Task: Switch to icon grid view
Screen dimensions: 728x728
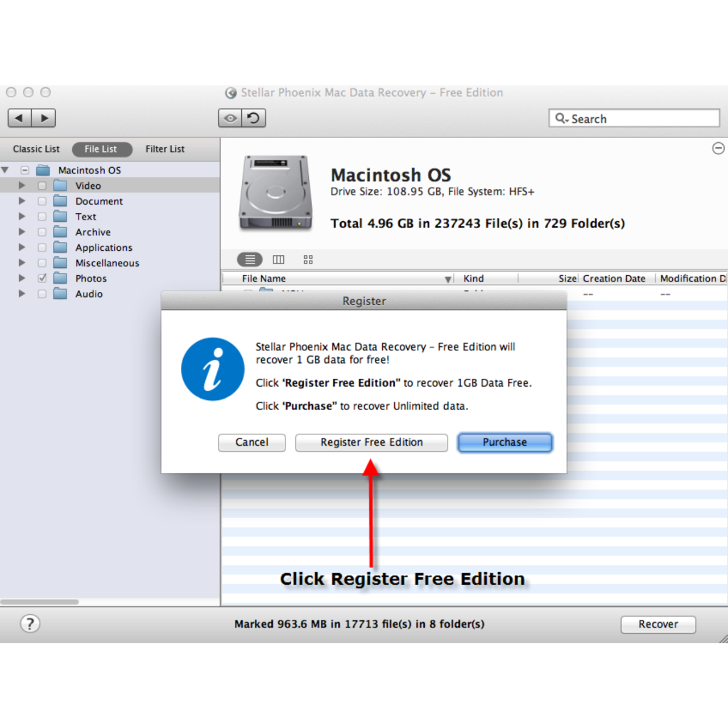Action: pyautogui.click(x=308, y=259)
